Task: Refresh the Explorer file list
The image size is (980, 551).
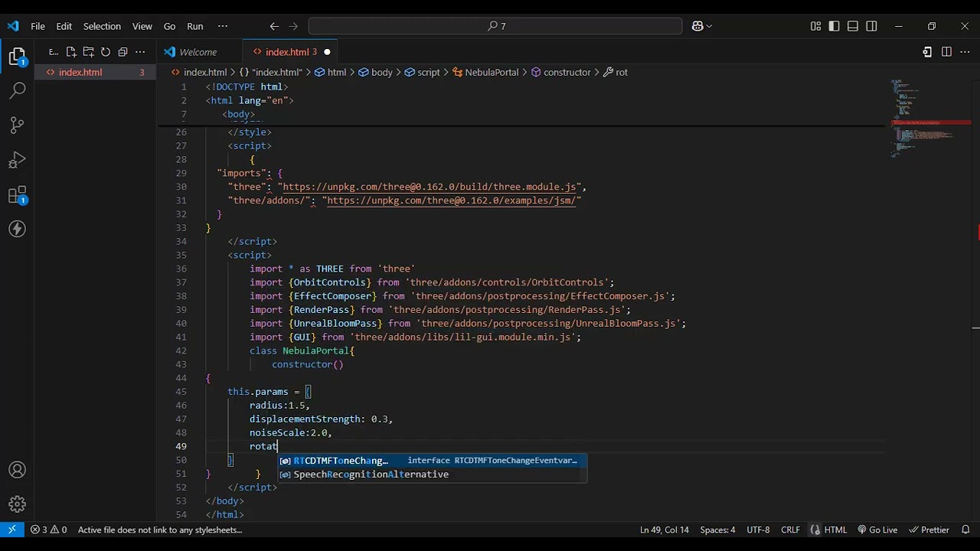Action: point(106,52)
